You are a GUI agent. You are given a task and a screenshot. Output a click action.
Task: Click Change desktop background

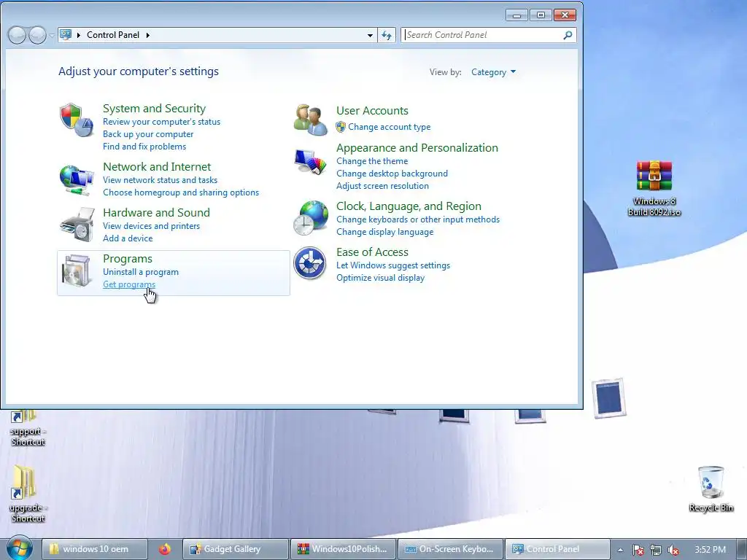[x=392, y=174]
